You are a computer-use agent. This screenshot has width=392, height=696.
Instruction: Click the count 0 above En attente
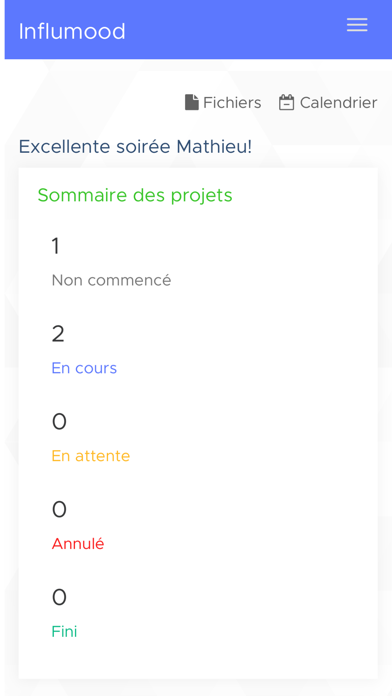tap(59, 421)
